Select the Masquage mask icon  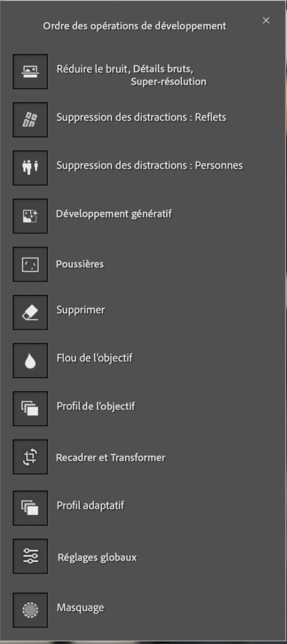click(x=30, y=610)
